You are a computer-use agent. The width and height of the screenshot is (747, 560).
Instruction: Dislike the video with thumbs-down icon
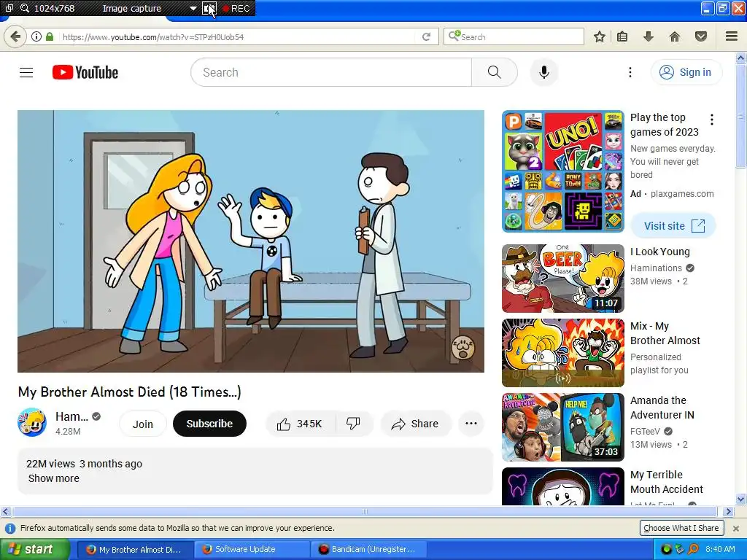pyautogui.click(x=353, y=424)
